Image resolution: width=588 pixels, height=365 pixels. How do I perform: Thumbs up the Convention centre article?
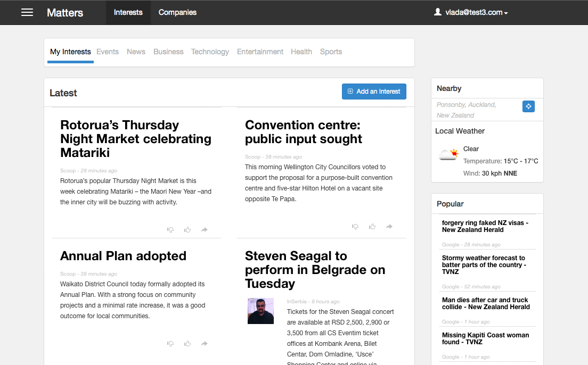(x=372, y=227)
